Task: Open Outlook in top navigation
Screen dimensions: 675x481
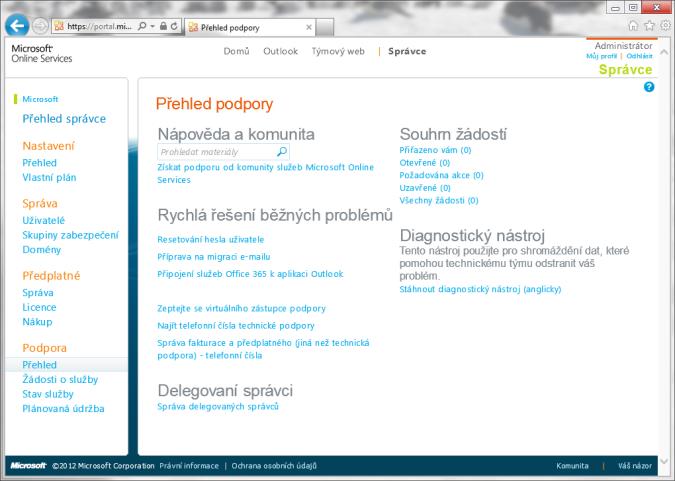Action: tap(281, 51)
